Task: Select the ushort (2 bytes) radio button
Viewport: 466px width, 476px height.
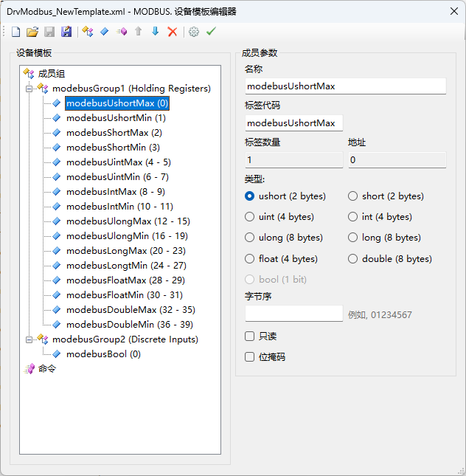Action: (249, 196)
